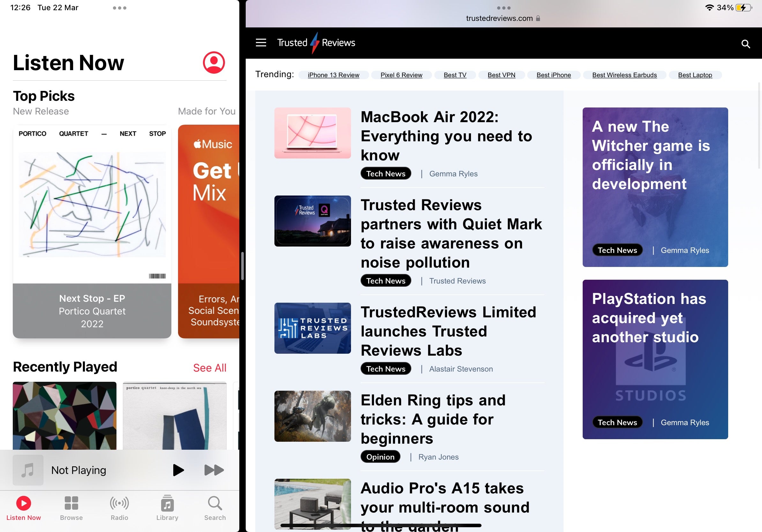The image size is (762, 532).
Task: Click the Safari page scrollbar
Action: [x=759, y=126]
